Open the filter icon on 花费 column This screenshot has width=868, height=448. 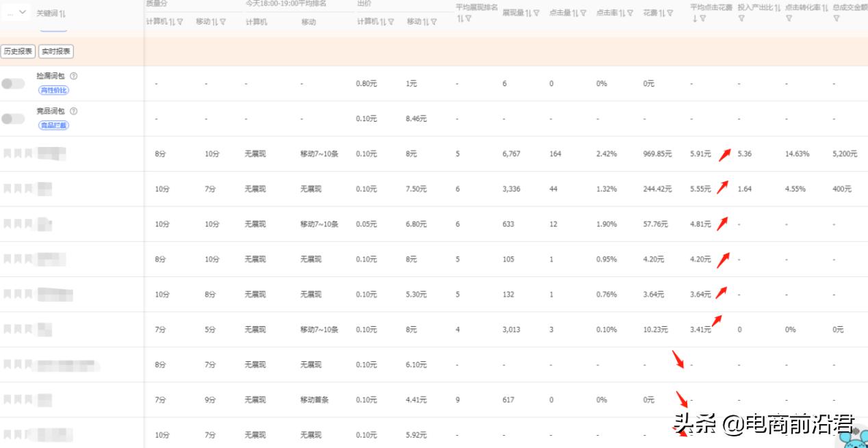coord(669,12)
